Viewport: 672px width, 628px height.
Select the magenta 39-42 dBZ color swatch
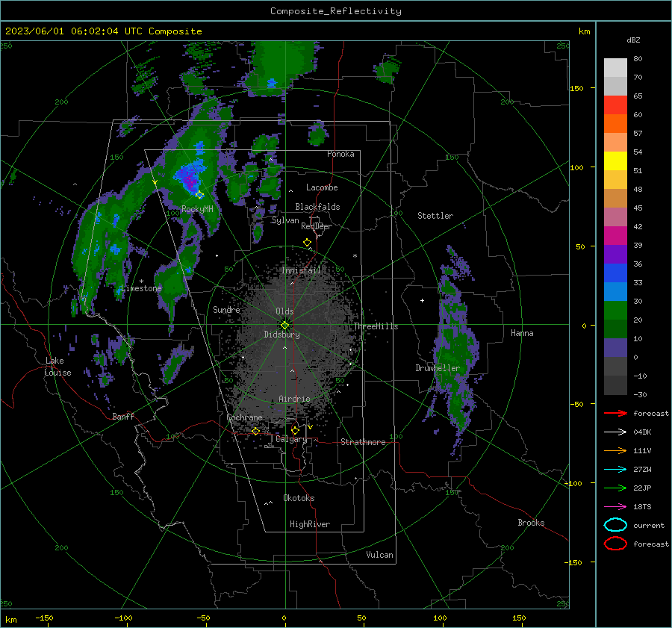pos(615,235)
